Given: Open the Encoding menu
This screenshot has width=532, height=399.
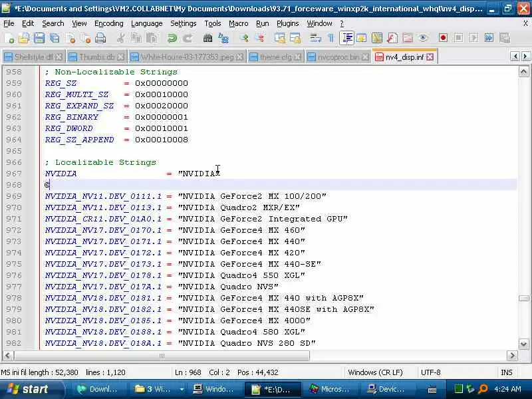Looking at the screenshot, I should click(x=108, y=23).
